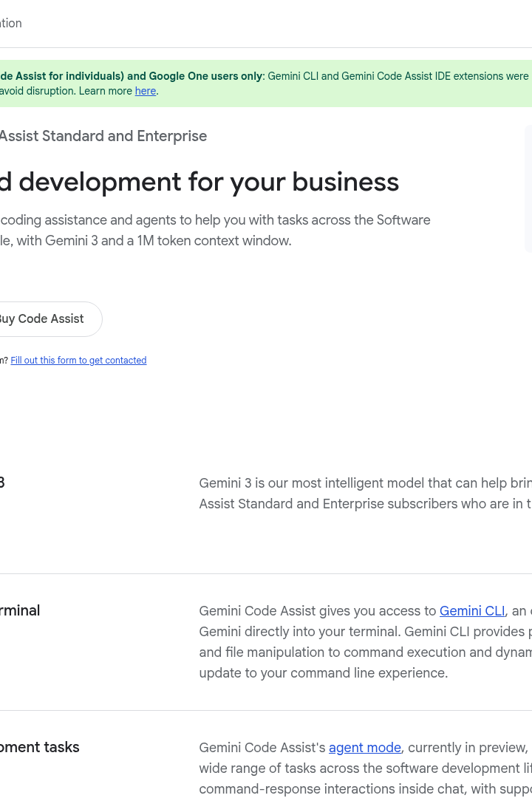The width and height of the screenshot is (532, 798).
Task: Open the agent mode link
Action: click(x=364, y=748)
